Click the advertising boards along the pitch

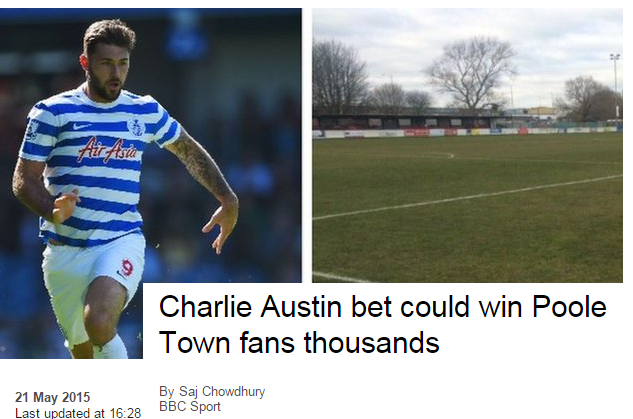[x=464, y=132]
